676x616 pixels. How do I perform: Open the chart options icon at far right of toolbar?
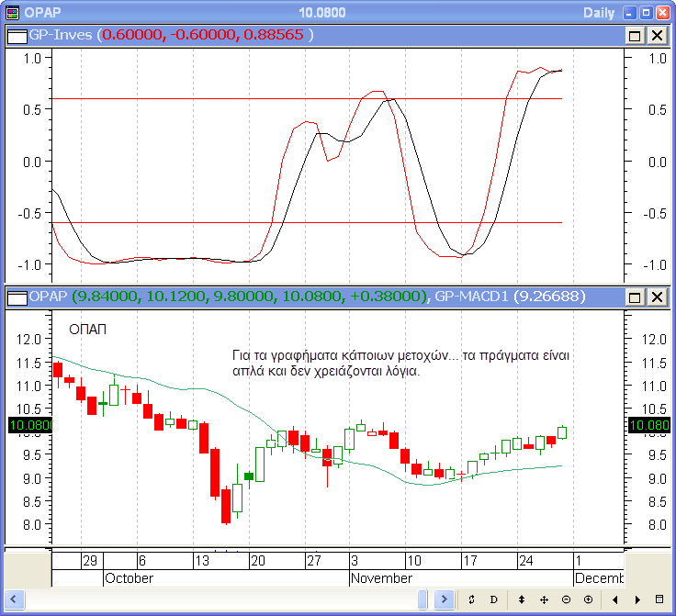tap(659, 599)
